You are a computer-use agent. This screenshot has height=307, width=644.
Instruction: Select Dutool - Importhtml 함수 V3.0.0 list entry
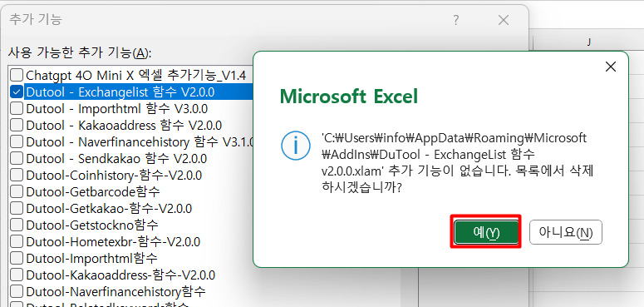116,109
